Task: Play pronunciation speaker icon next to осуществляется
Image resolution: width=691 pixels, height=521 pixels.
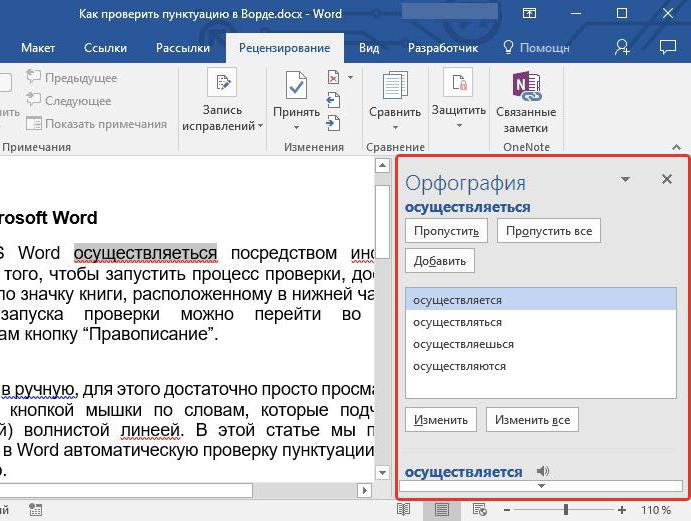Action: (x=542, y=471)
